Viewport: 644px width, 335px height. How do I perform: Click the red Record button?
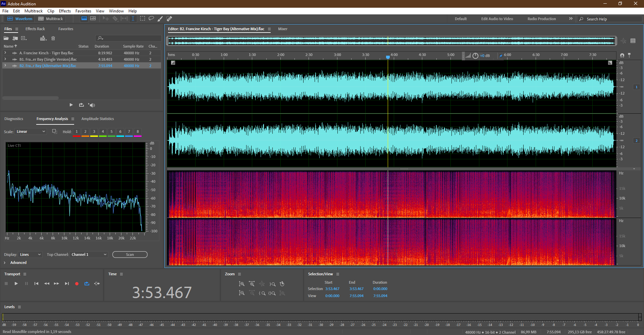pyautogui.click(x=77, y=284)
